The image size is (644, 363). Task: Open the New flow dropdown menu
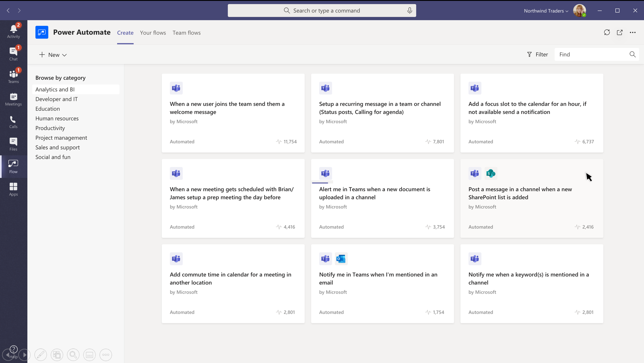(53, 55)
